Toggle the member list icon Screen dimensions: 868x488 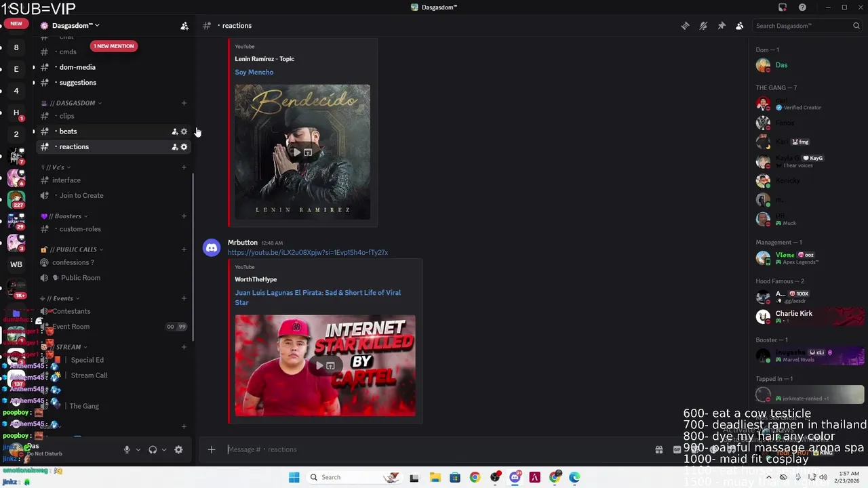[740, 26]
